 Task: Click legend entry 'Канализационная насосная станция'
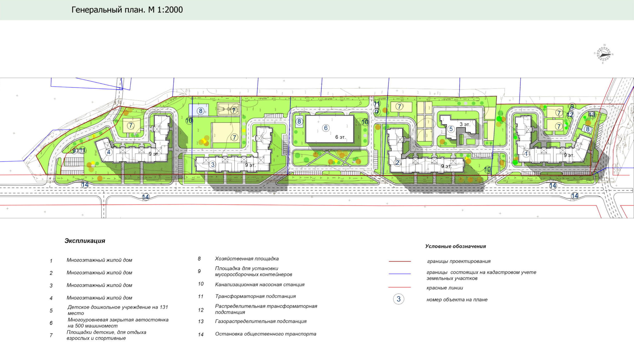pos(260,284)
